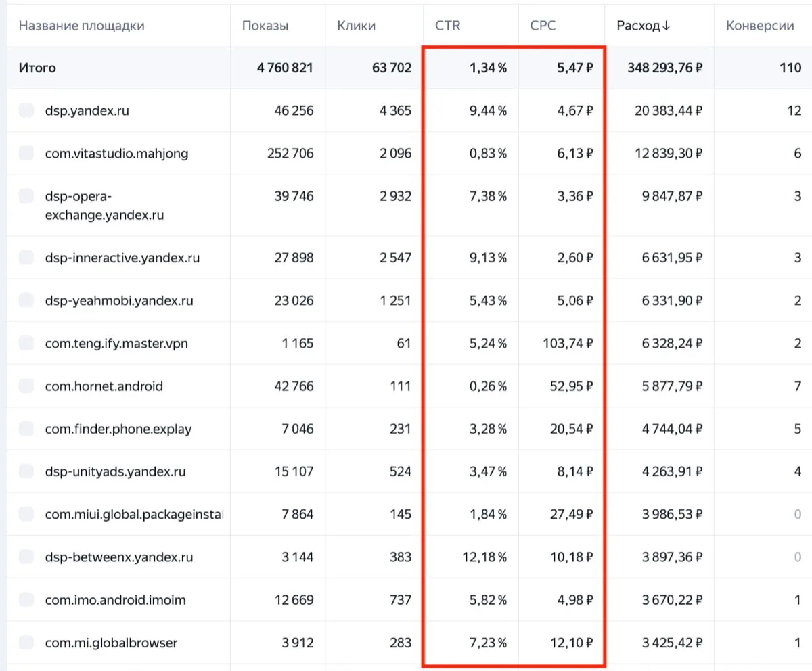Click total CTR value 1,34 %
The image size is (812, 671).
coord(487,68)
